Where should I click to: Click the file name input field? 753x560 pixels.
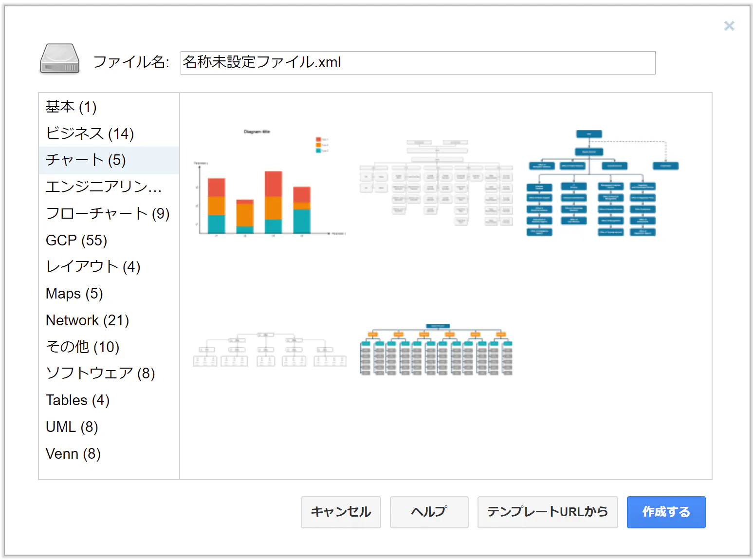coord(418,63)
